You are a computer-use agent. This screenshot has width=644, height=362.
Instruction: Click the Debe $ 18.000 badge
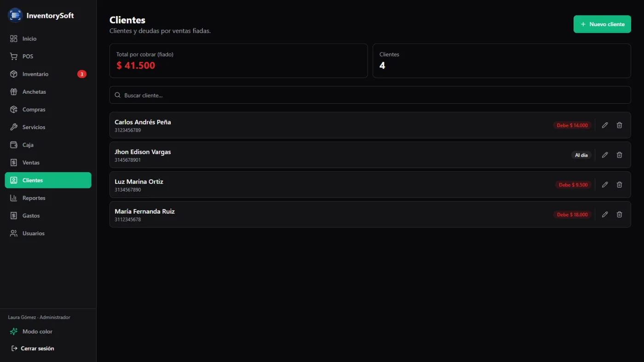click(x=572, y=215)
